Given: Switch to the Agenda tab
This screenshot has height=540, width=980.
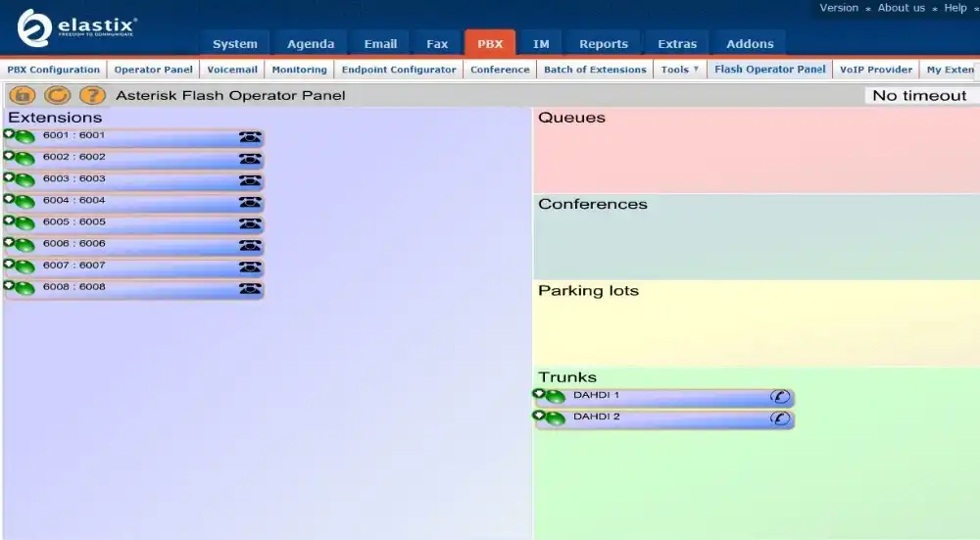Looking at the screenshot, I should tap(311, 44).
